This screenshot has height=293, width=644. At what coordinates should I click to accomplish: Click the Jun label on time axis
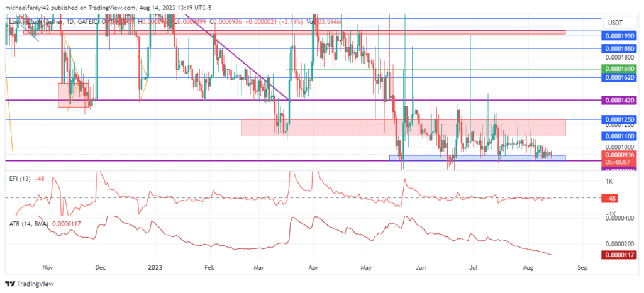tap(421, 268)
